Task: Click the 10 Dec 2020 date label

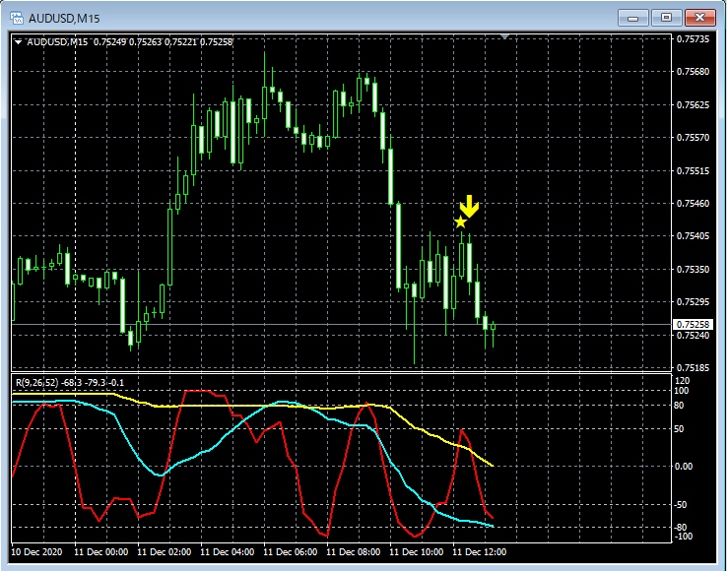Action: coord(36,552)
